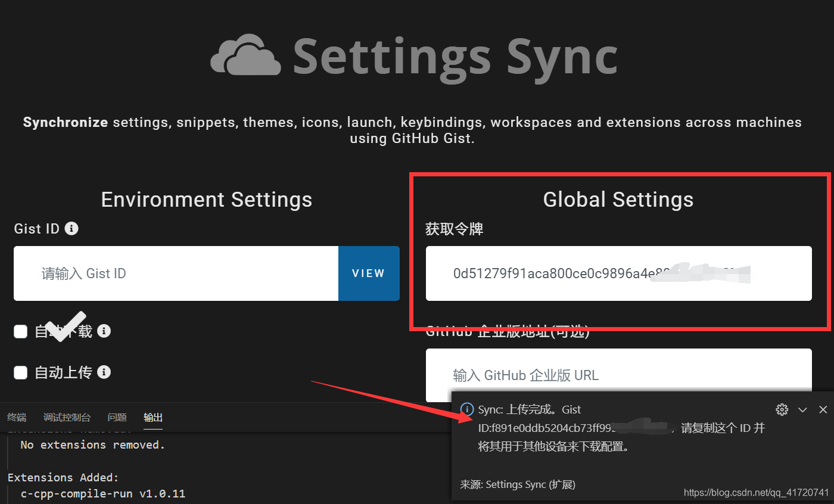This screenshot has width=834, height=504.
Task: Click the info icon beside 自动下载
Action: (x=104, y=331)
